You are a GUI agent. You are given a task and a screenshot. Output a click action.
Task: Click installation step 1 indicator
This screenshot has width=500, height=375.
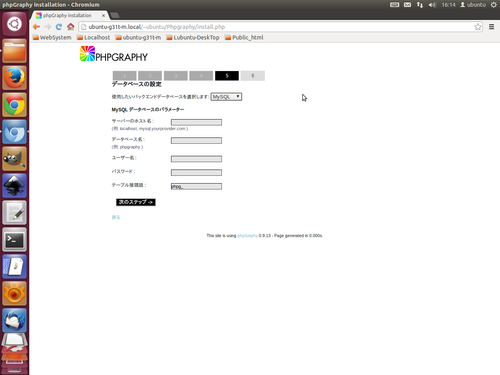pyautogui.click(x=125, y=76)
